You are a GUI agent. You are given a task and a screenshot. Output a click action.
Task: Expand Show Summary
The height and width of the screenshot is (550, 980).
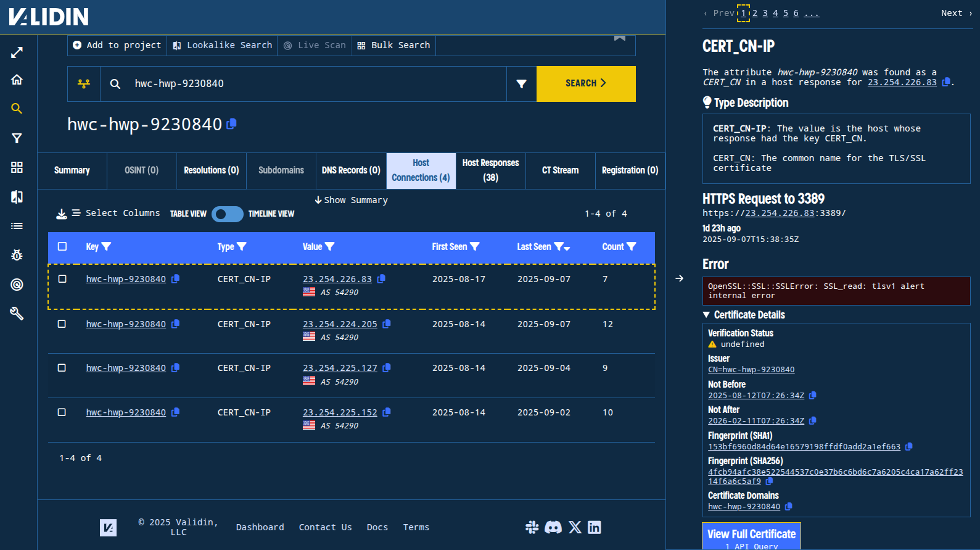351,200
